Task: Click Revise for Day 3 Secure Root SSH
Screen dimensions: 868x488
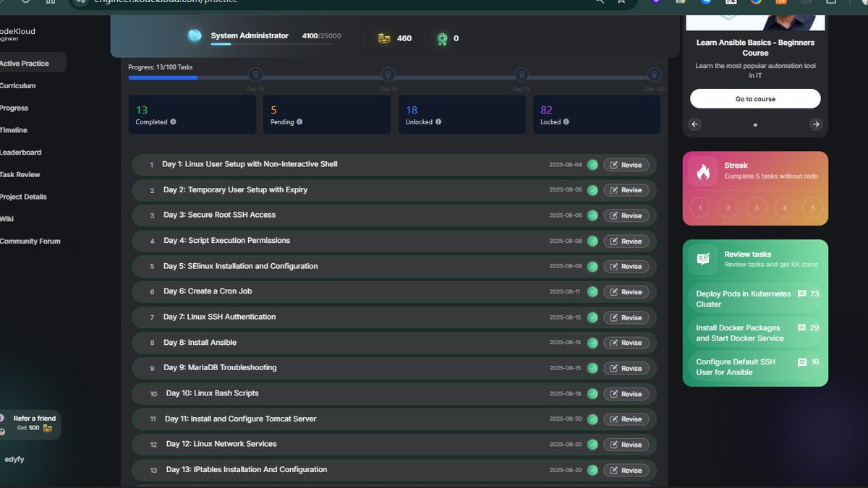Action: click(626, 215)
